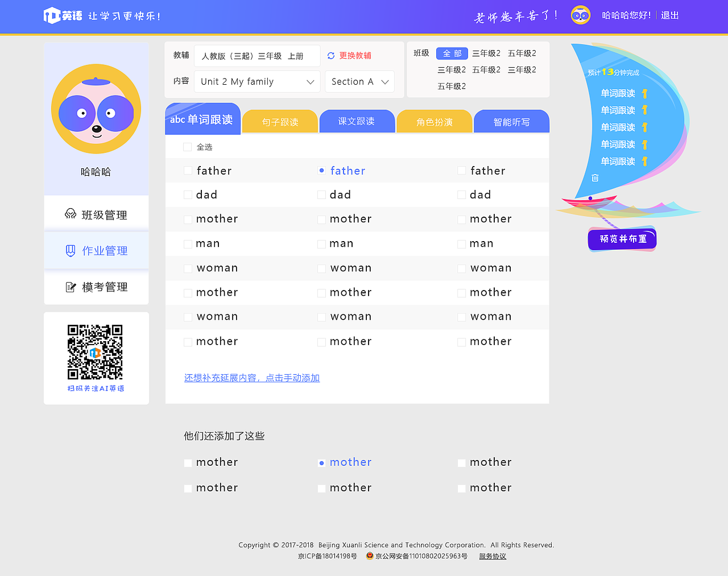Open the 人教版（三起）三年级 textbook selector

pyautogui.click(x=257, y=55)
